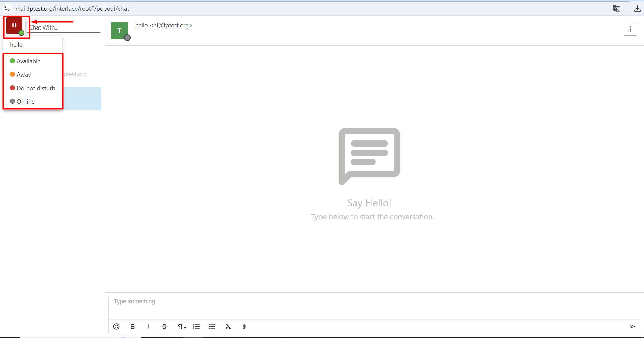Insert a bullet list in the message

(x=212, y=326)
